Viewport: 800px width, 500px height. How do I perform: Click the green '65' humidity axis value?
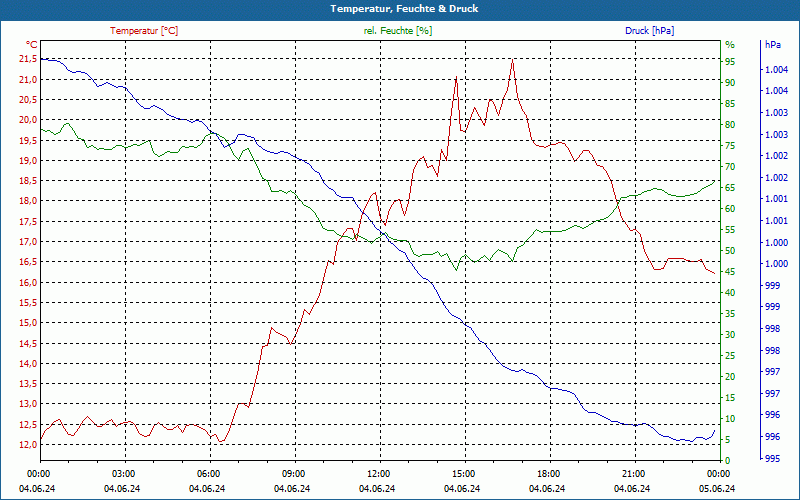coord(730,188)
